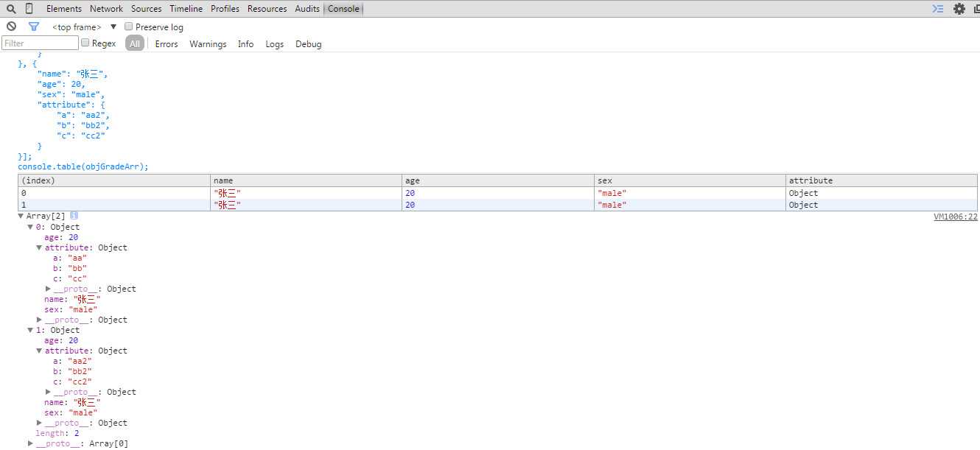The height and width of the screenshot is (450, 980).
Task: Expand the __proto__: Array[0] node
Action: (x=30, y=443)
